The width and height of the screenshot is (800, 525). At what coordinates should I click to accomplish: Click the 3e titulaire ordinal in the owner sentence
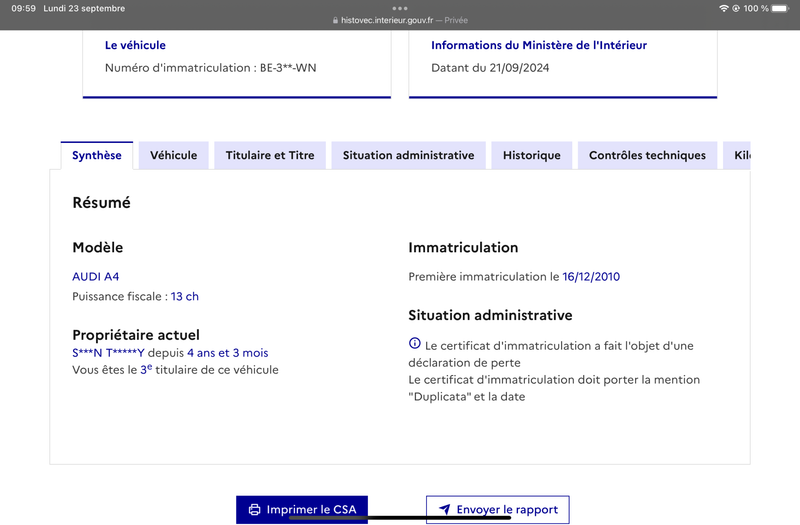(x=146, y=369)
